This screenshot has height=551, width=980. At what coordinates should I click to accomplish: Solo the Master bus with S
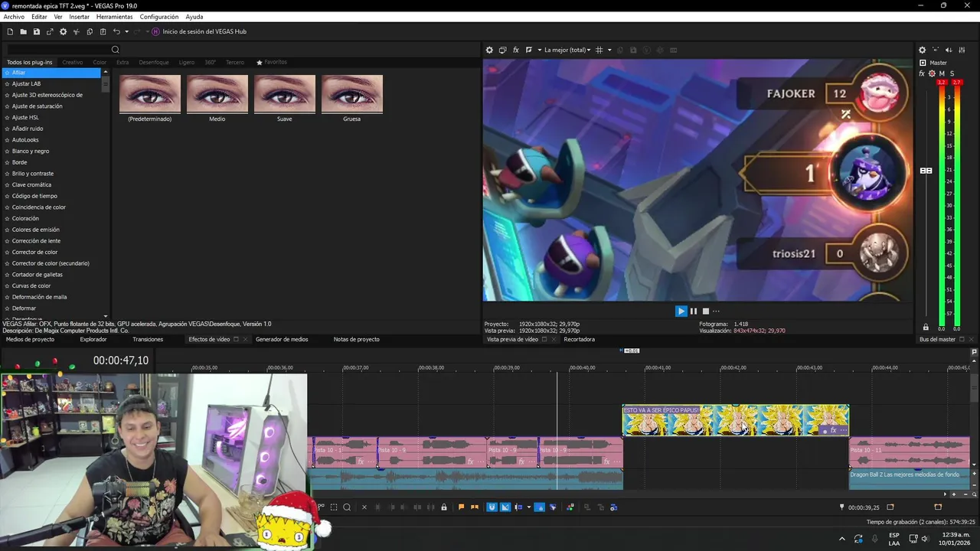952,73
